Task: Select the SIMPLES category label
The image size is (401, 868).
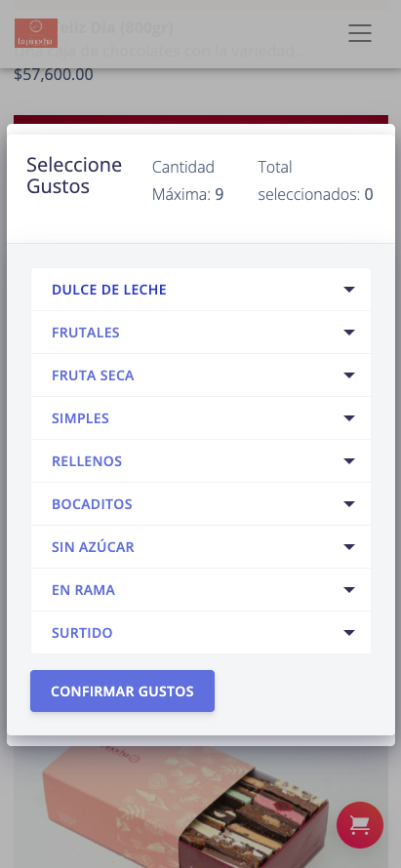Action: pos(80,418)
